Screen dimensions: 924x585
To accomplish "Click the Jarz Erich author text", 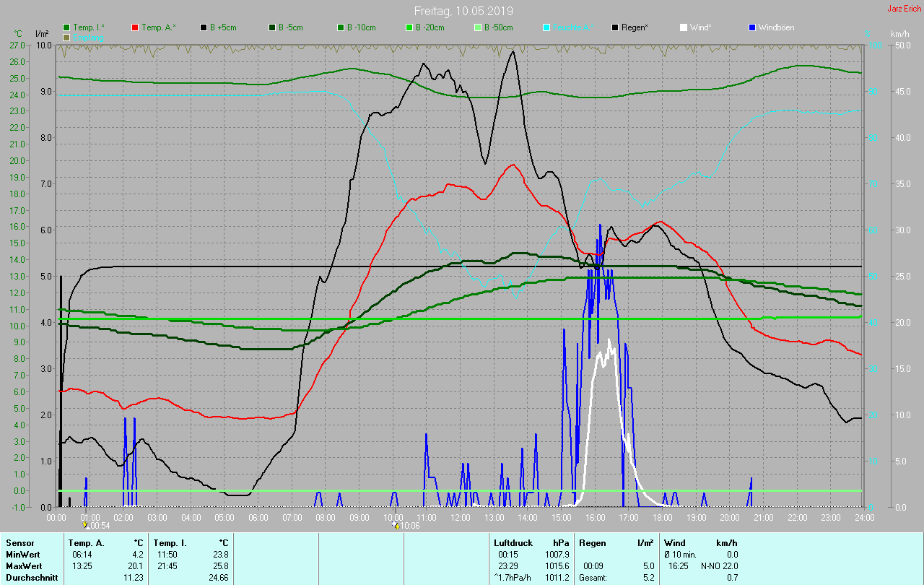I will [904, 9].
